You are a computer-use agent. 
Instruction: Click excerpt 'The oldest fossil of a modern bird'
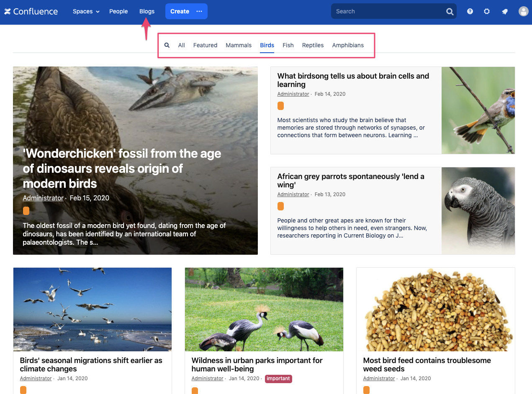tap(124, 234)
